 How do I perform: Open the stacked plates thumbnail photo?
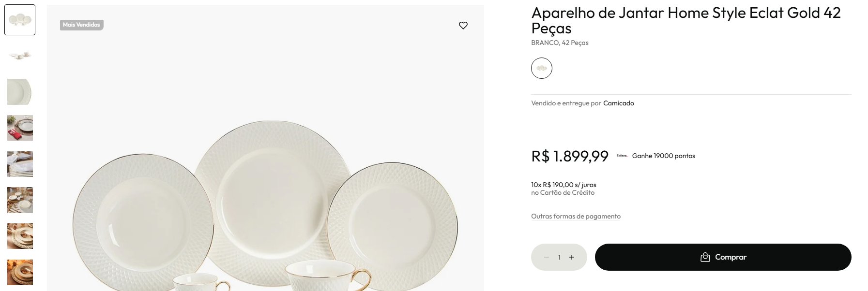tap(20, 164)
